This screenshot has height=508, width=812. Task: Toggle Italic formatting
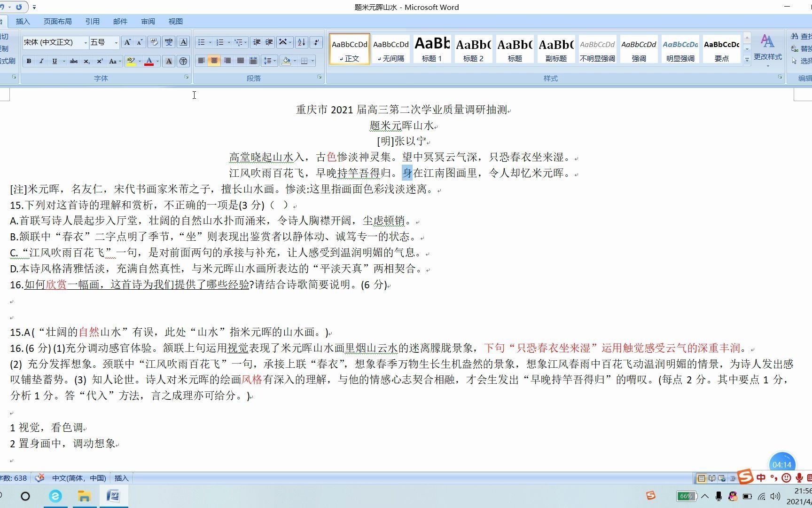click(x=41, y=61)
